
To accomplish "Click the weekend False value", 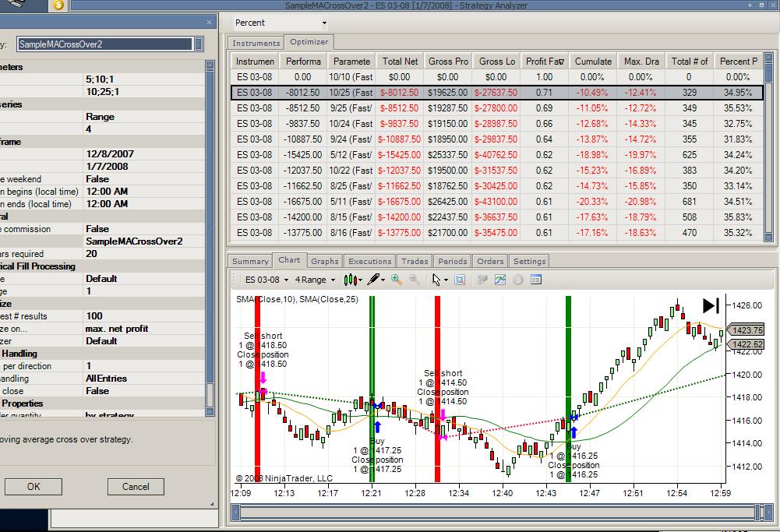I will tap(97, 179).
